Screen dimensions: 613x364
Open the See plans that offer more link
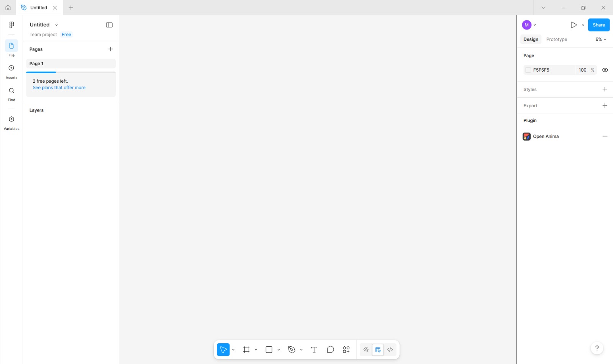tap(59, 87)
